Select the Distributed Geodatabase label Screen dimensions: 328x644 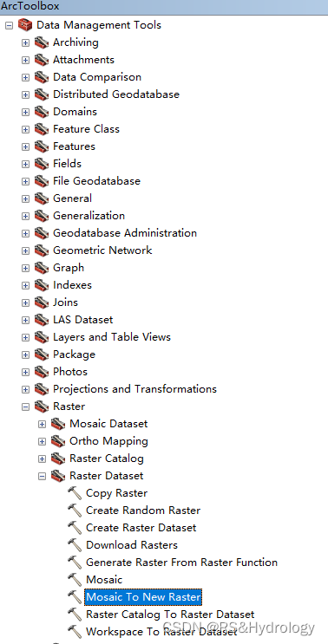coord(116,94)
